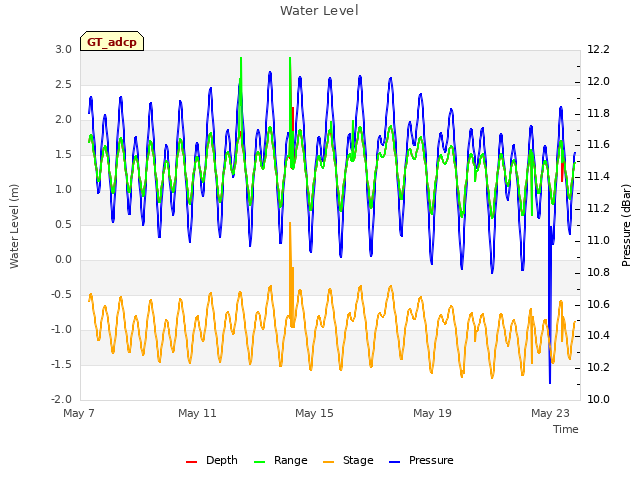Click the orange Stage legend color marker
Viewport: 640px width, 480px height.
[329, 462]
